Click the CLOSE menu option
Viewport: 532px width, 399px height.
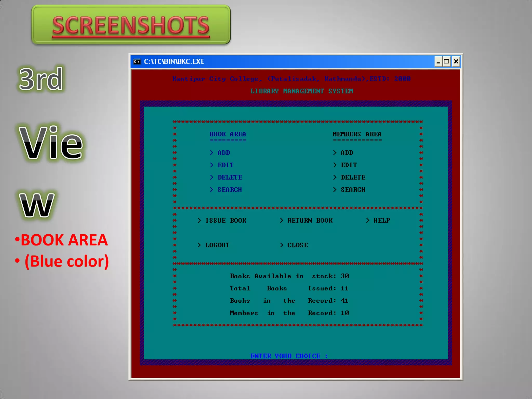pos(297,245)
